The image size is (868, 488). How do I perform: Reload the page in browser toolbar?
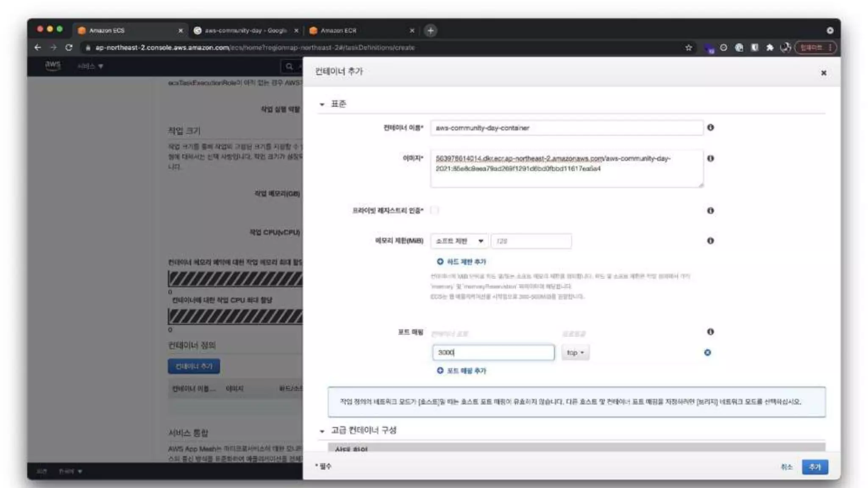coord(69,47)
